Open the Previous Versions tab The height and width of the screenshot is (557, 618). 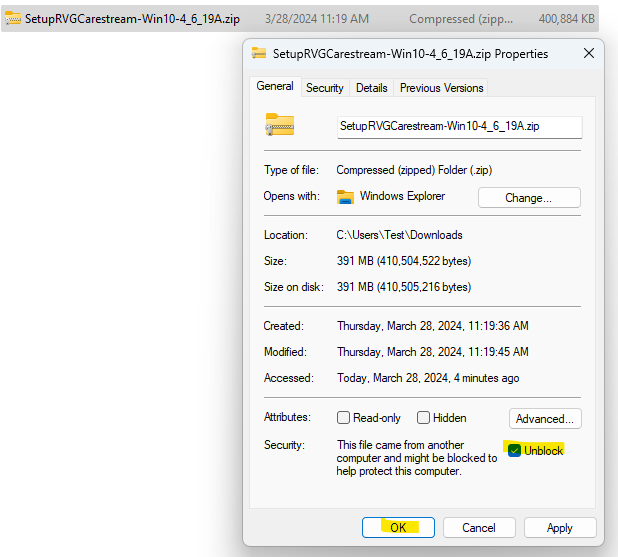pos(441,88)
